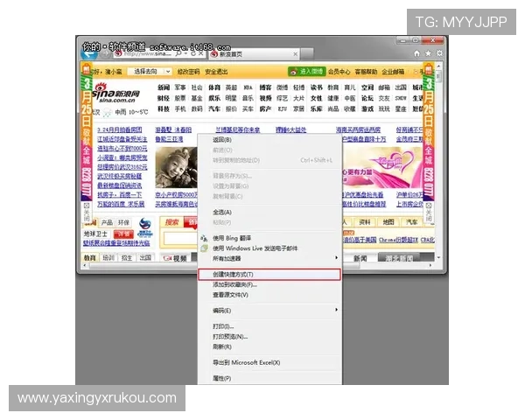Close the 新浪首页 tab
This screenshot has width=525, height=420.
(296, 54)
